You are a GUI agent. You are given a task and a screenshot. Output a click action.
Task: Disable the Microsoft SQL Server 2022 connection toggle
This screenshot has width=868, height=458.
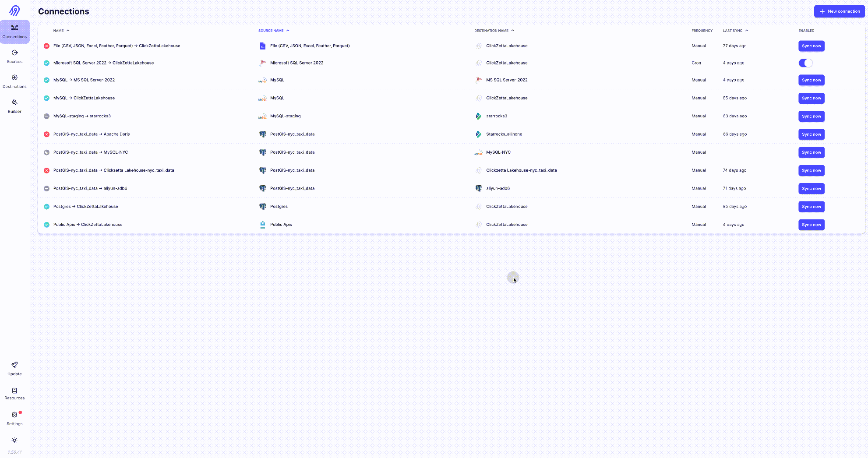[x=805, y=63]
